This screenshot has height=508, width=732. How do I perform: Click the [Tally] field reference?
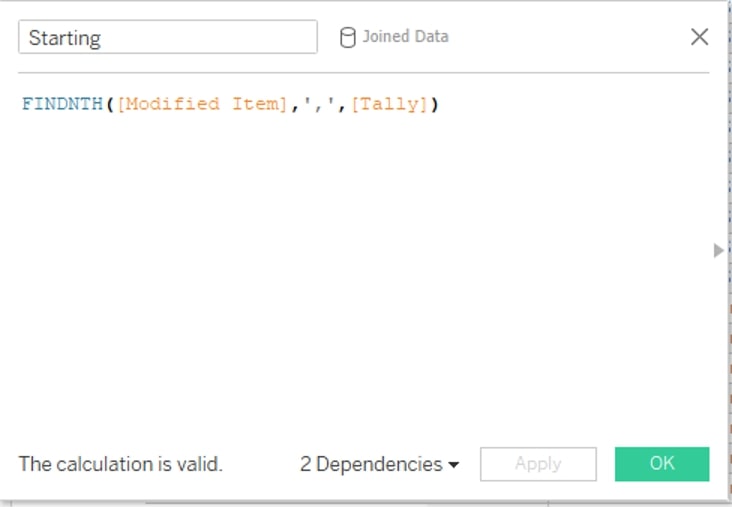(390, 104)
